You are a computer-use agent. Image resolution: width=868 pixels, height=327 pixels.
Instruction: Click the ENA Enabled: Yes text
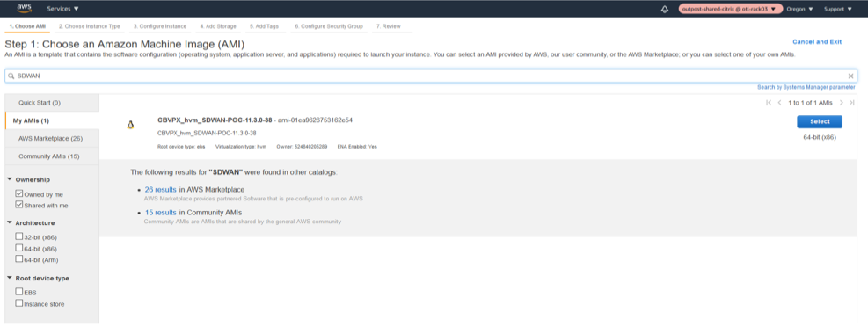357,147
